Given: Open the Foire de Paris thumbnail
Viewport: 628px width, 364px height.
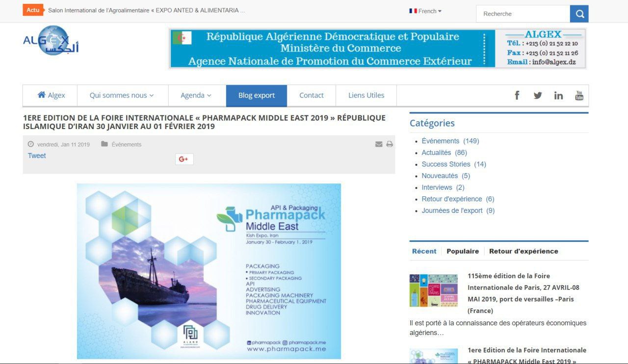Looking at the screenshot, I should click(x=434, y=290).
